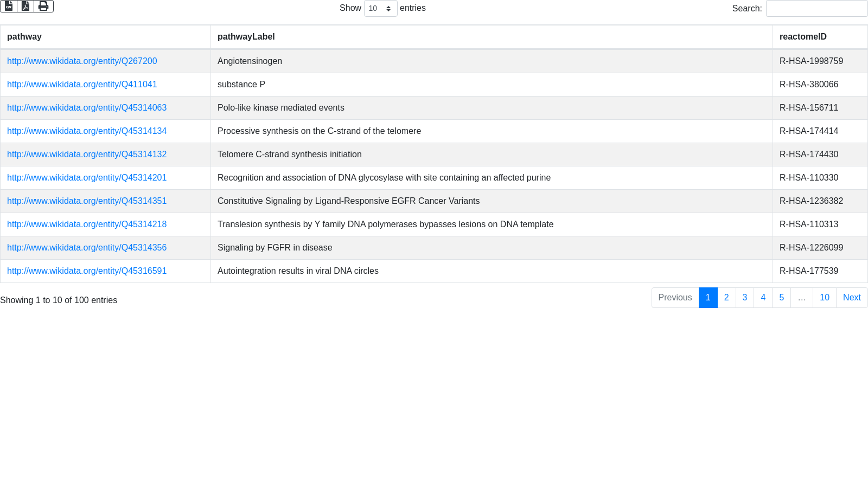The width and height of the screenshot is (868, 488).
Task: Print the table using printer icon
Action: point(43,6)
